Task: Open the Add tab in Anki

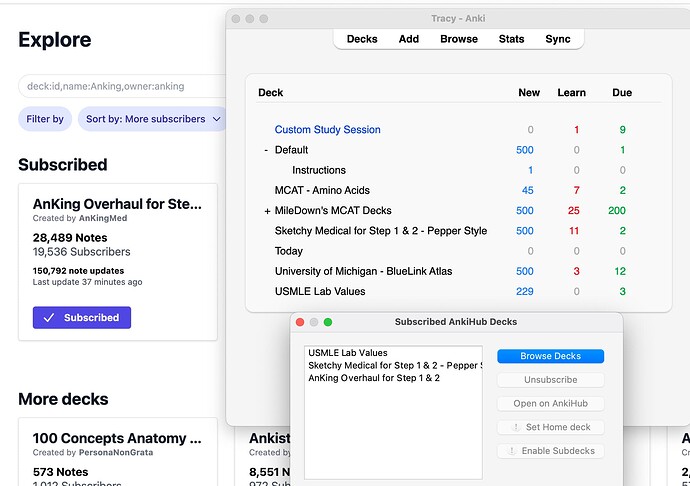Action: 408,39
